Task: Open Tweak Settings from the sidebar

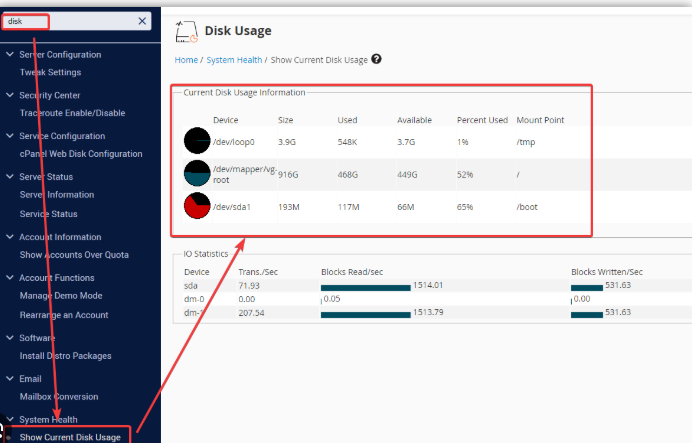Action: [x=50, y=72]
